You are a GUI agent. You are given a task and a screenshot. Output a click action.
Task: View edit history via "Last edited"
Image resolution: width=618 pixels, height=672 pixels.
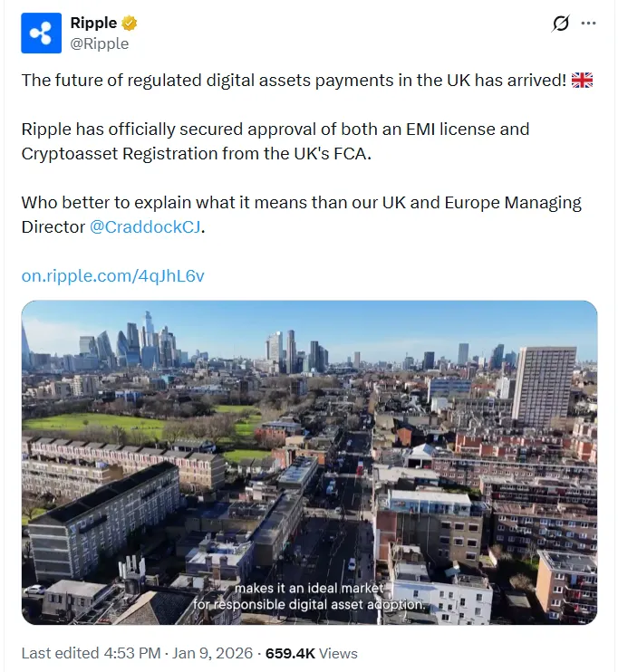[x=55, y=653]
